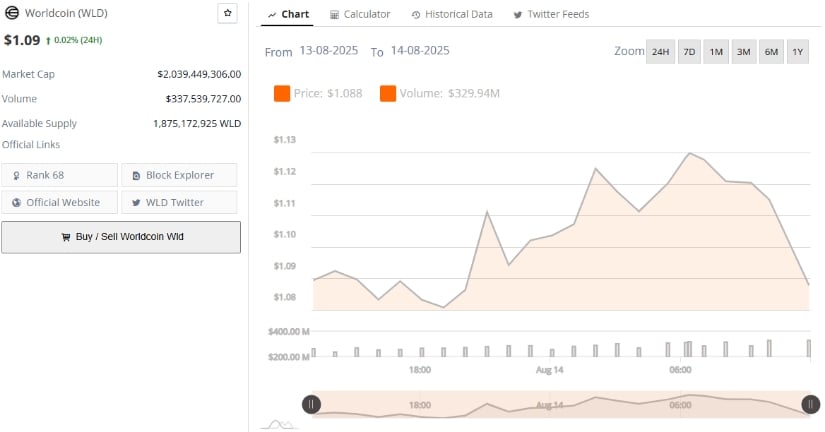Click the document icon beside Block Explorer
This screenshot has width=825, height=432.
[136, 176]
